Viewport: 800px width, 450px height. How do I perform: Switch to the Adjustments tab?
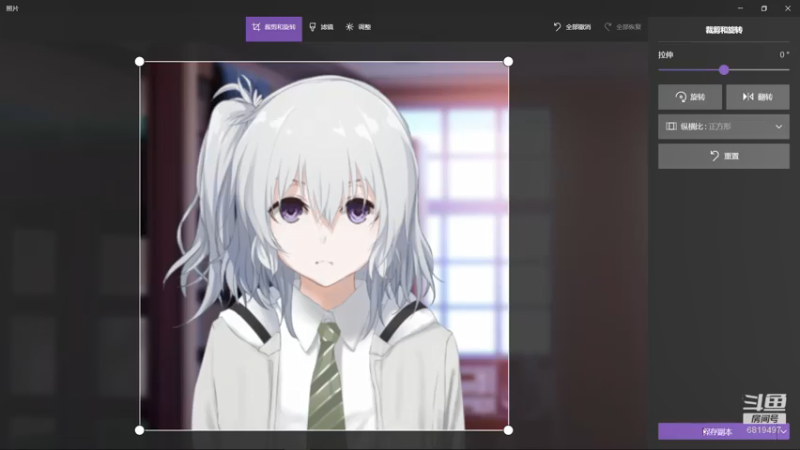[358, 27]
